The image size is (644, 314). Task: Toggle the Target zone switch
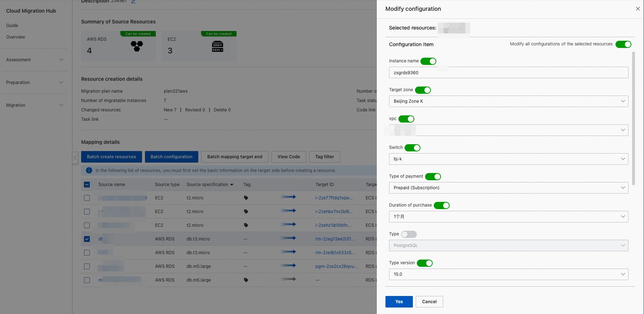[x=423, y=90]
